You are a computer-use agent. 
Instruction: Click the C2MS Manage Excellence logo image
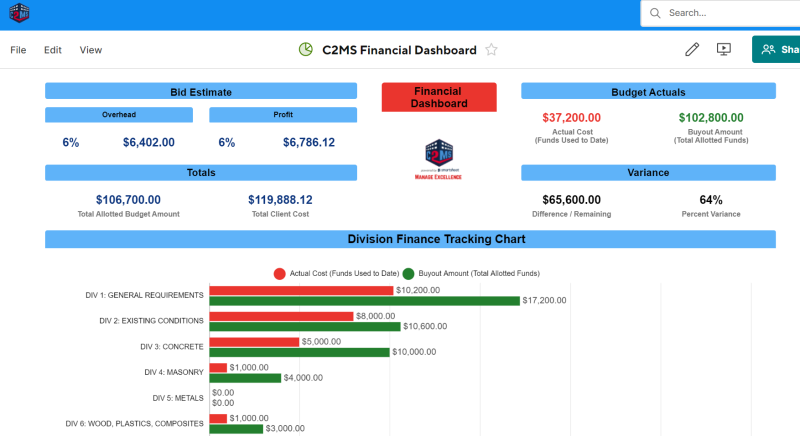(x=439, y=159)
